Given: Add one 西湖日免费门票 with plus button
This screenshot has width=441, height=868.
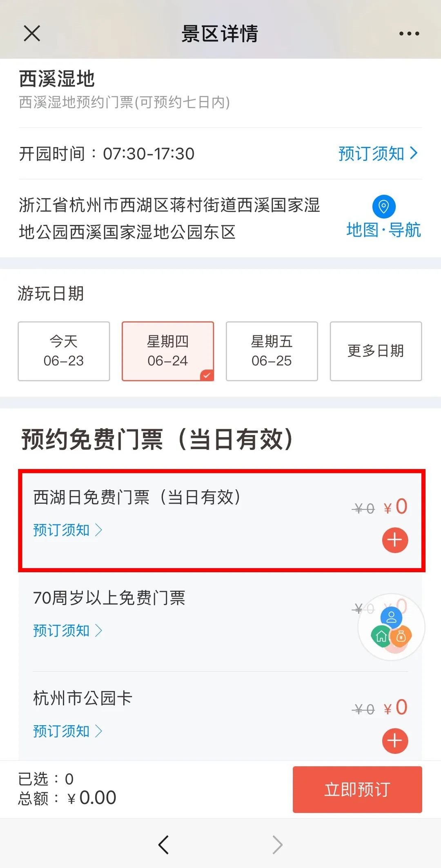Looking at the screenshot, I should [395, 540].
